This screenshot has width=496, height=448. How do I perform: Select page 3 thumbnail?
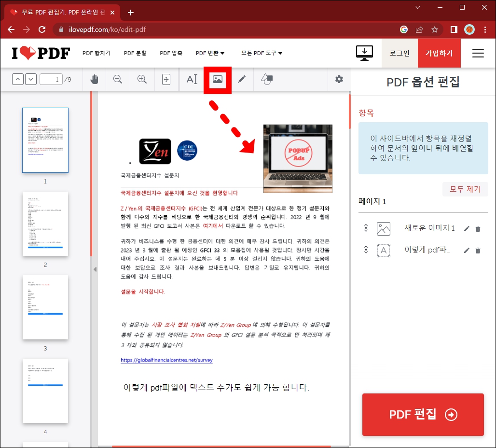click(45, 307)
